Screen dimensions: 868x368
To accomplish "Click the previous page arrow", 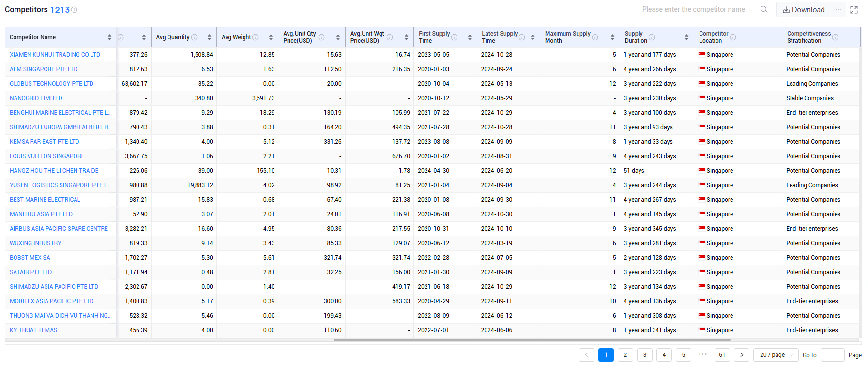I will point(587,355).
